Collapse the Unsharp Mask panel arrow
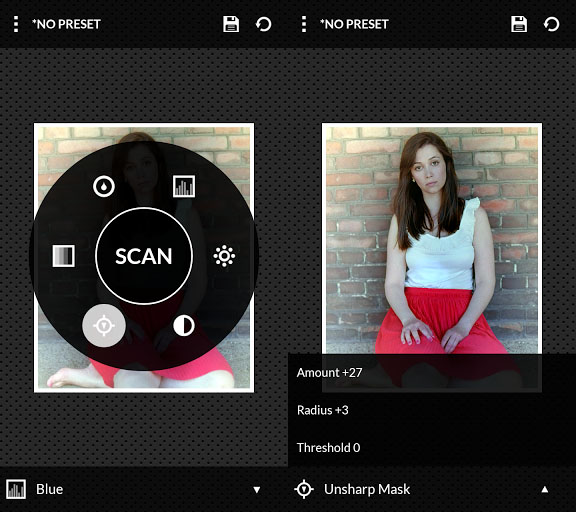 [545, 489]
